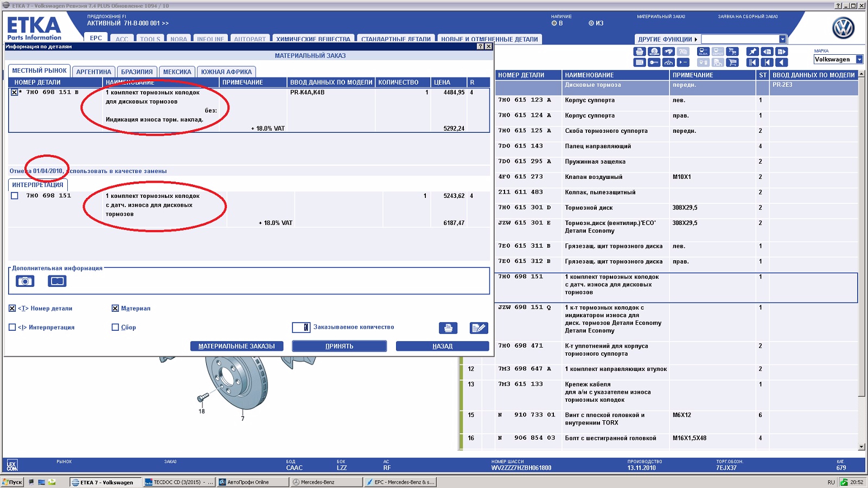Viewport: 868px width, 488px height.
Task: Enable the Сбор checkbox
Action: tap(115, 328)
